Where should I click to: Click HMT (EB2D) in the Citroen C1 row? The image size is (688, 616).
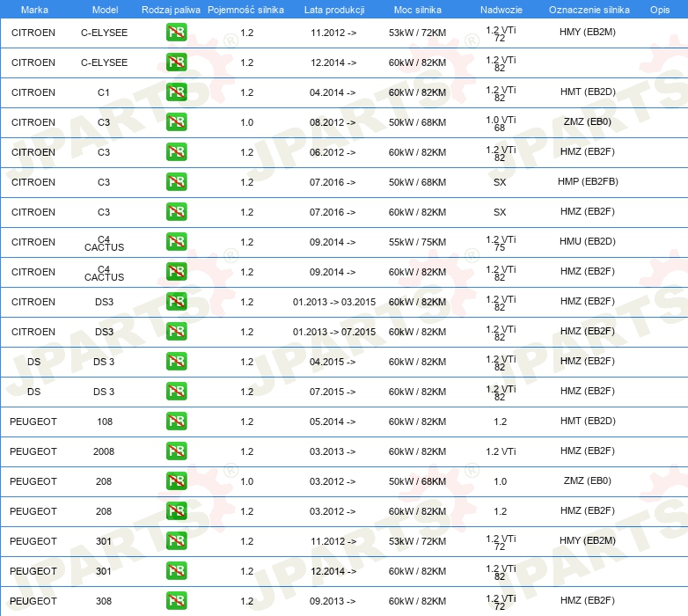click(x=588, y=92)
